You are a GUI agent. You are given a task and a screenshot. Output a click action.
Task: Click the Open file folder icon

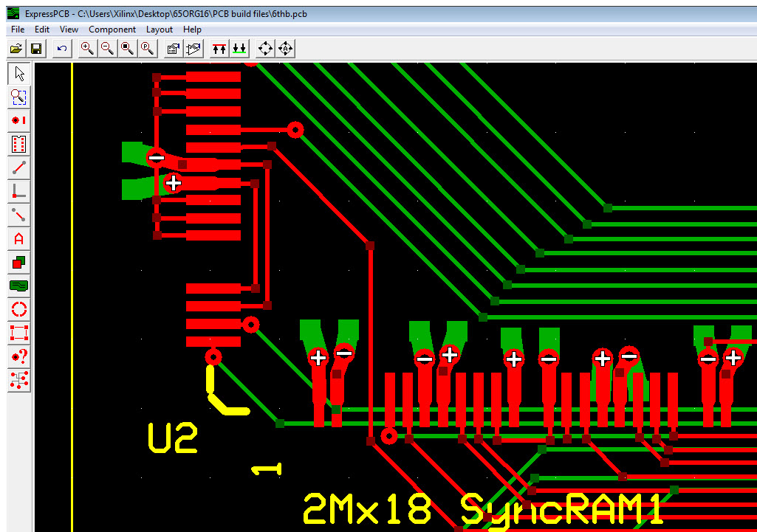16,49
